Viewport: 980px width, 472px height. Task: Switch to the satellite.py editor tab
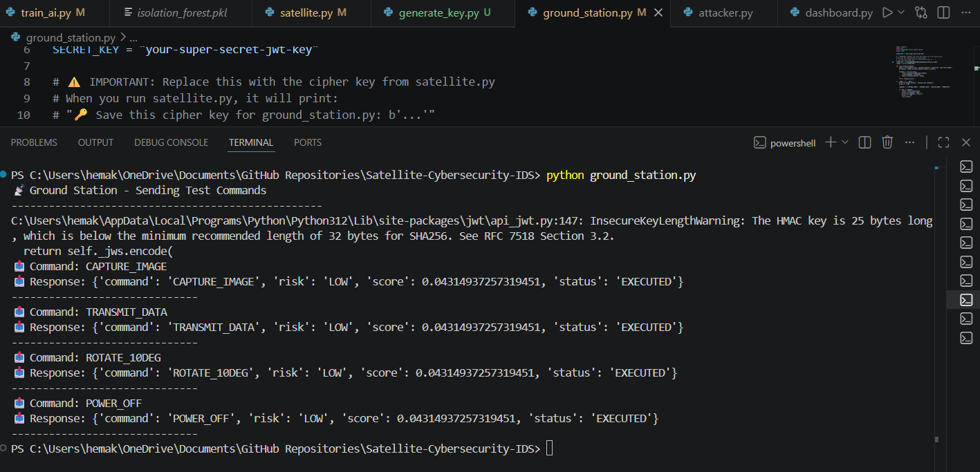306,13
